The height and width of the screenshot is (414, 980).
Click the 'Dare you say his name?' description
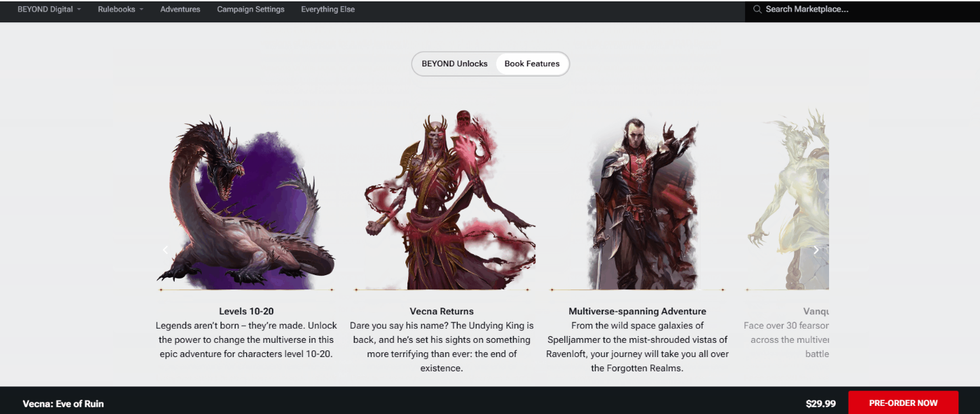[442, 347]
